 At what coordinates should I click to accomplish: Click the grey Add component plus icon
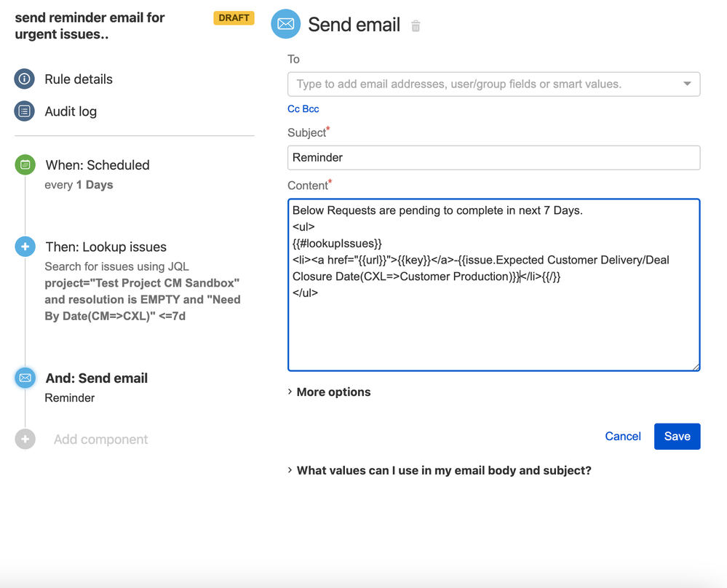pyautogui.click(x=25, y=439)
